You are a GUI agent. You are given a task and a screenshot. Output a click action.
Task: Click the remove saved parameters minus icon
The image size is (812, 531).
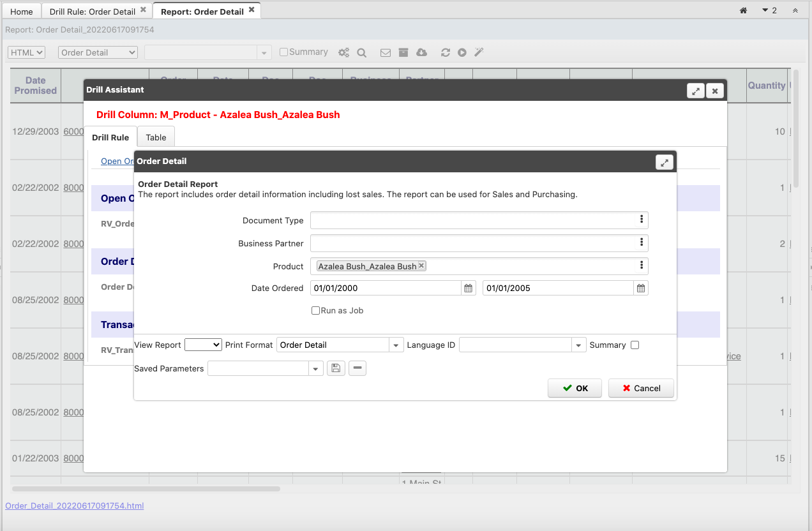[357, 368]
